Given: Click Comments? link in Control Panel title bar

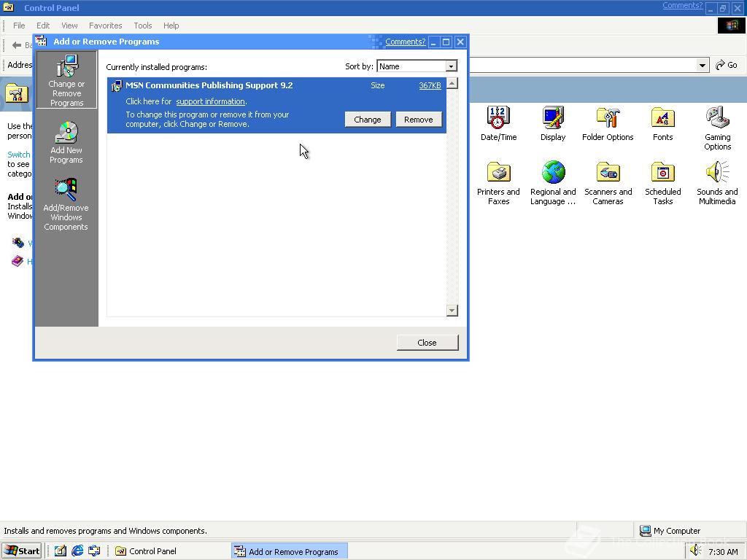Looking at the screenshot, I should 682,5.
